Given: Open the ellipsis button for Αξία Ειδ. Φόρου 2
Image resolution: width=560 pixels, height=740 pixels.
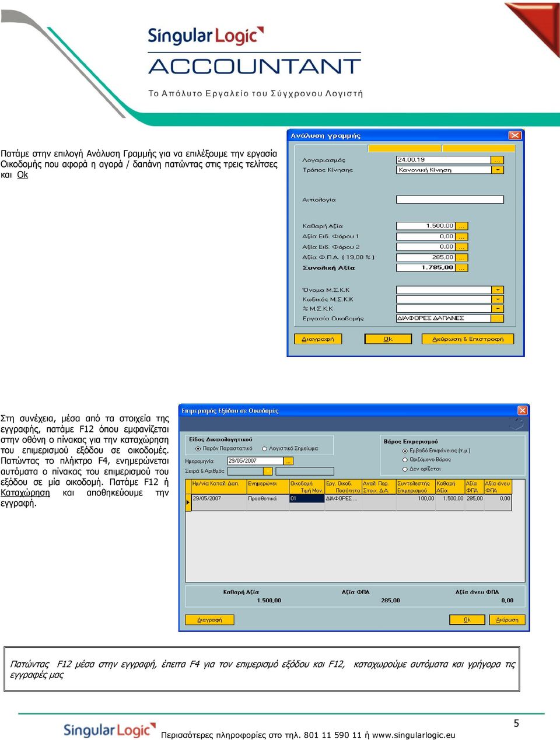Looking at the screenshot, I should [462, 247].
